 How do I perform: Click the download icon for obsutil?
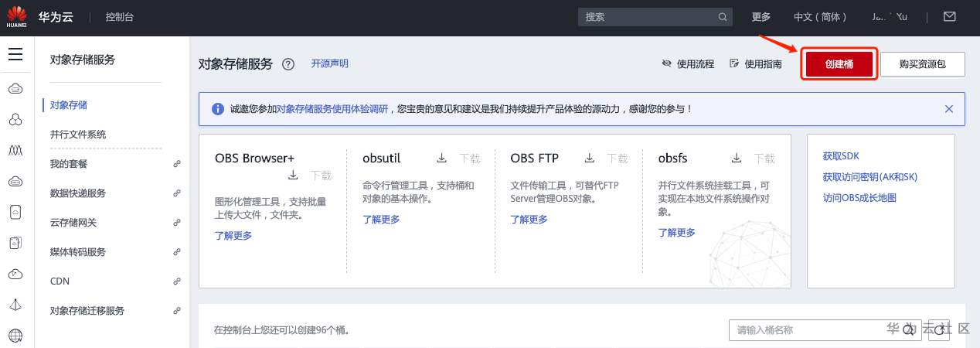(x=441, y=158)
